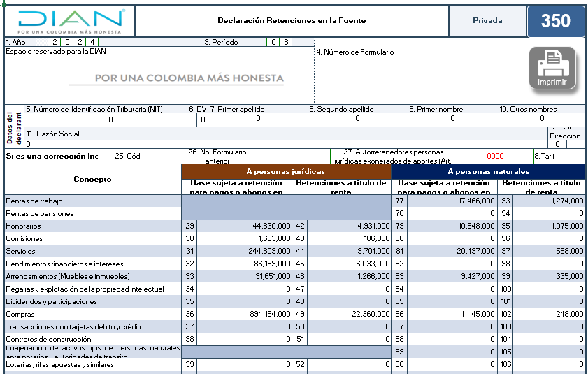Select the A personas jurídicas header
Viewport: 588px width, 374px height.
click(286, 171)
